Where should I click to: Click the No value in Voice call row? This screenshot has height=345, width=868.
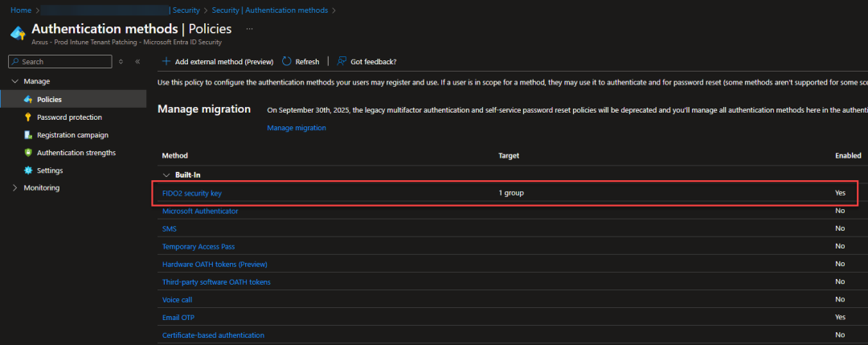click(840, 300)
